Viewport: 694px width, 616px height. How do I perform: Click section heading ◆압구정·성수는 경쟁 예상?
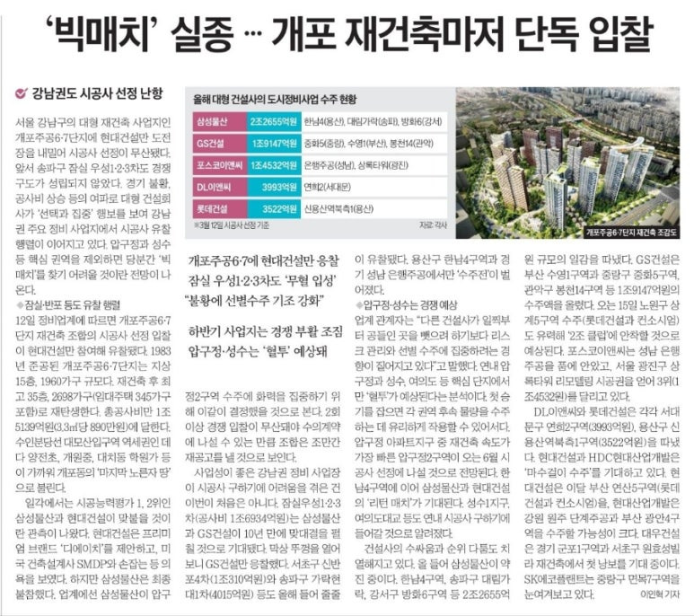click(407, 305)
